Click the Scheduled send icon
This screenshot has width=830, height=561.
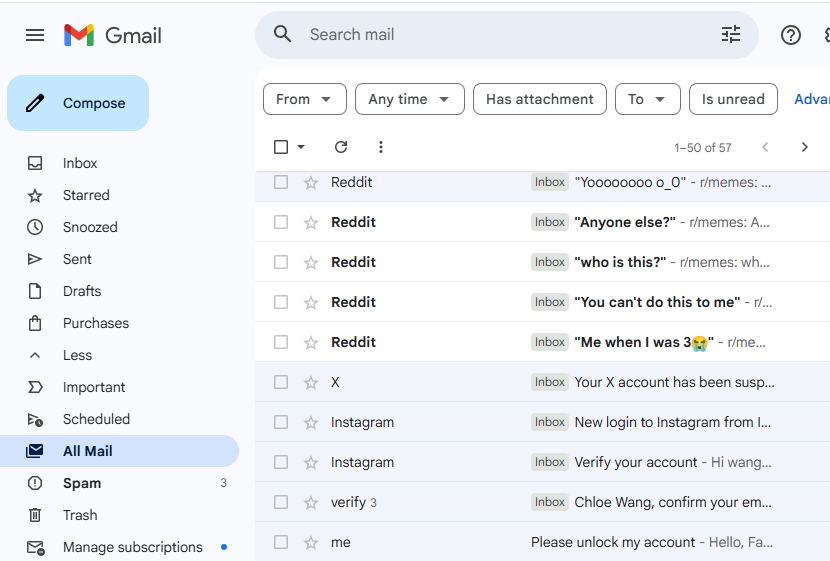(x=35, y=419)
